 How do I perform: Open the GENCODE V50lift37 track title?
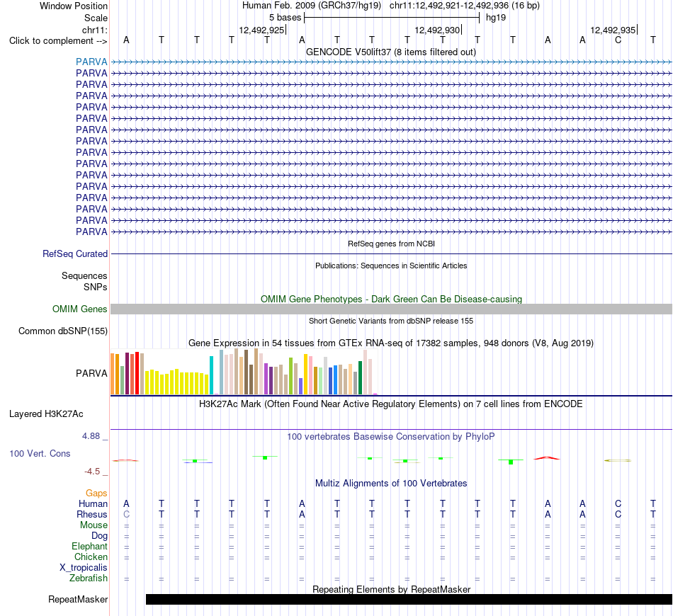click(x=390, y=52)
